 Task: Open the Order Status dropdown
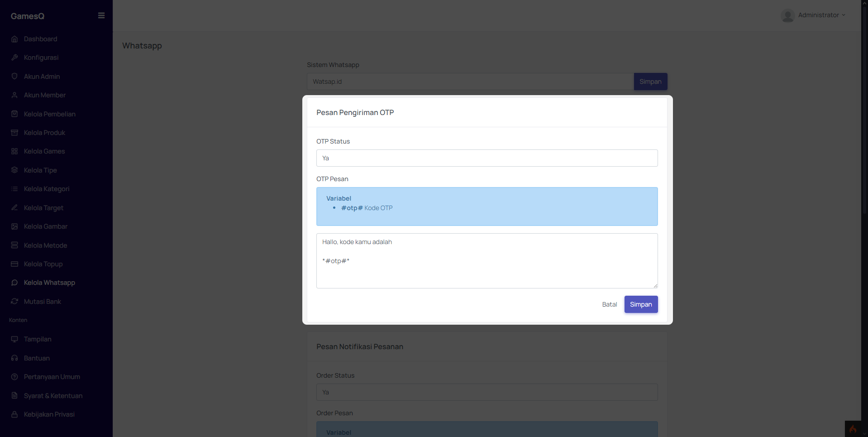coord(487,392)
